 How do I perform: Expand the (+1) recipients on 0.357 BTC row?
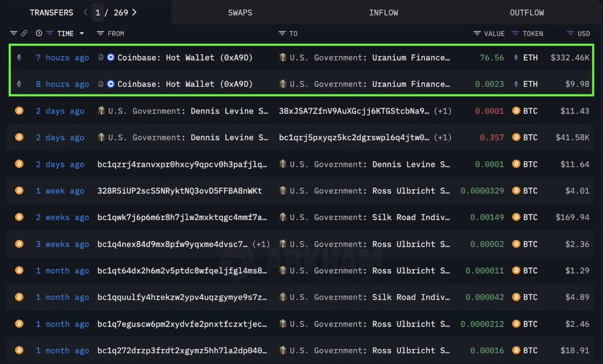(443, 138)
